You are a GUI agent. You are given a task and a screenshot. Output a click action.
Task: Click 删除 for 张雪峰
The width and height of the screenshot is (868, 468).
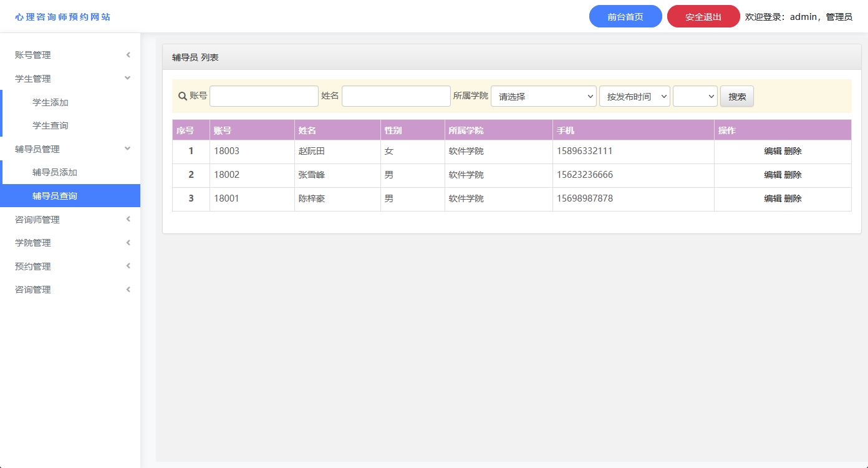tap(793, 175)
